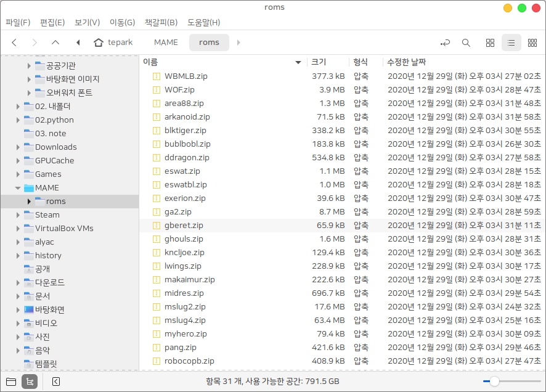Navigate to MAME in the path bar
Image resolution: width=546 pixels, height=392 pixels.
coord(166,43)
